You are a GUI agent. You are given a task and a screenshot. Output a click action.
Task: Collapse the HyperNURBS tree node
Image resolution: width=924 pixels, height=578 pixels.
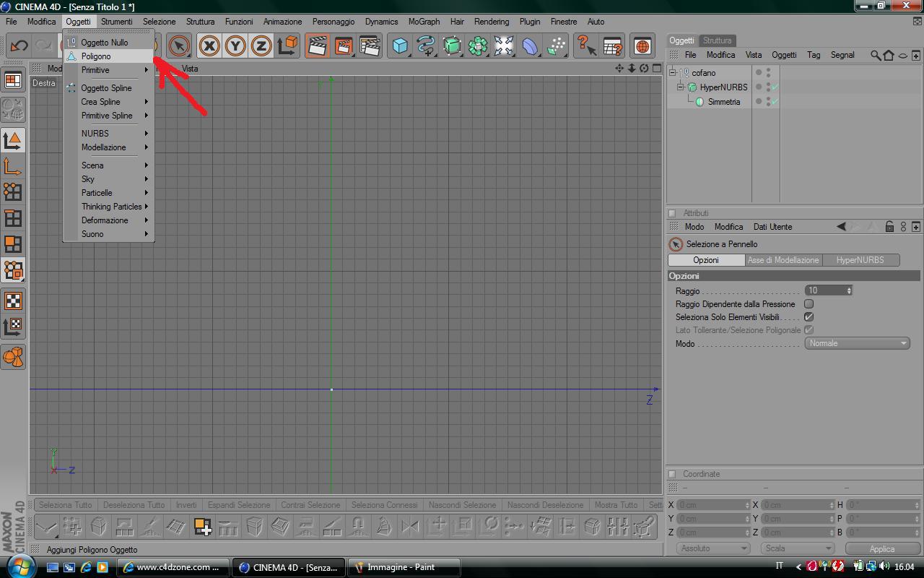pos(681,87)
